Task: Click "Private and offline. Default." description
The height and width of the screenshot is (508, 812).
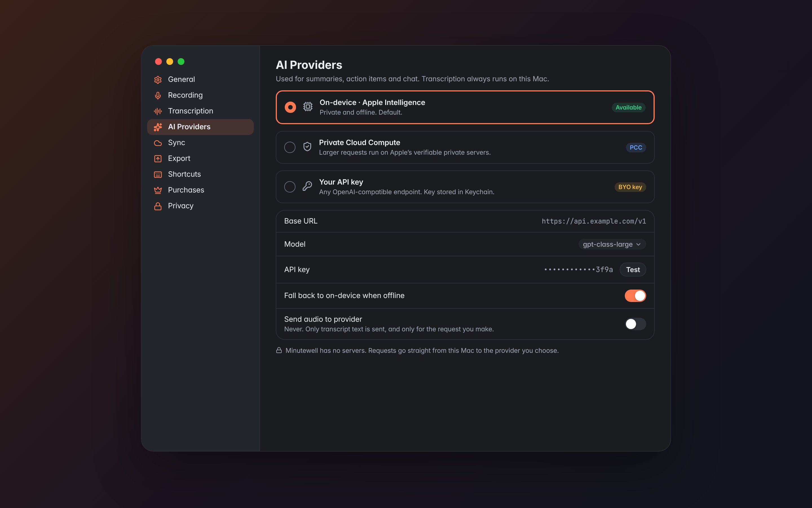Action: click(361, 112)
